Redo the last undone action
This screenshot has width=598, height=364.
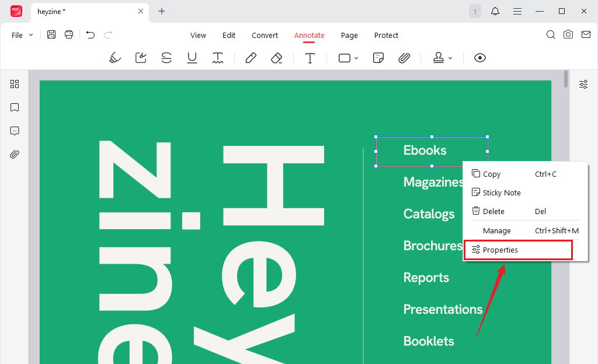coord(108,35)
